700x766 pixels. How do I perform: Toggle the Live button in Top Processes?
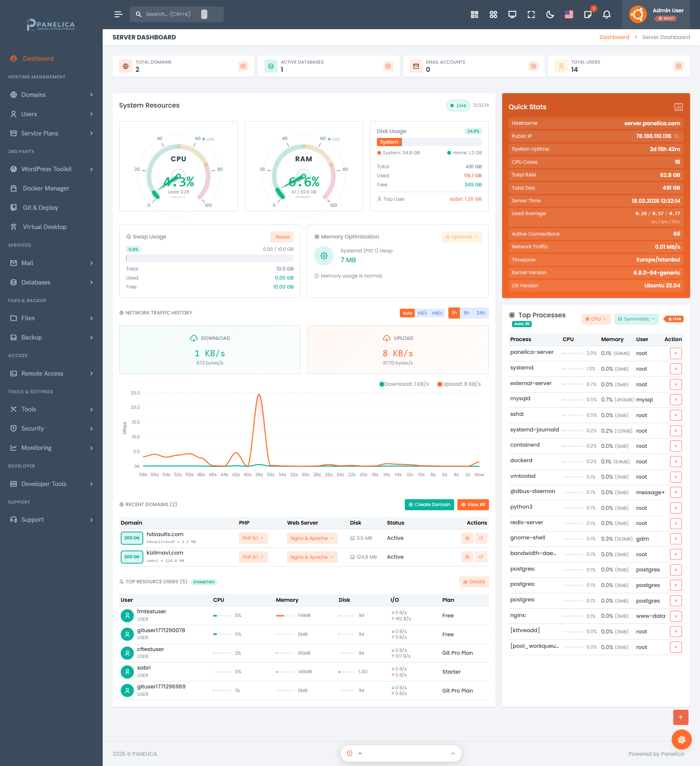coord(674,319)
